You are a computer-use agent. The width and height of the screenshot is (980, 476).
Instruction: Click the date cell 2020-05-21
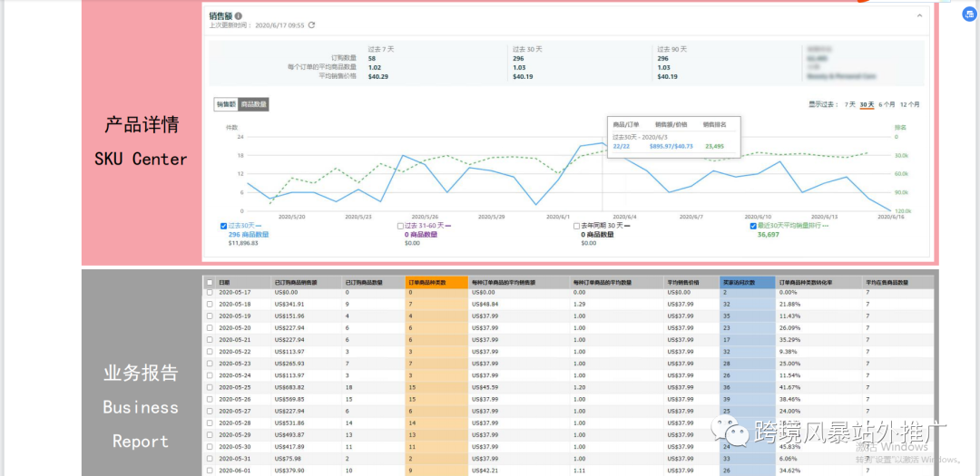point(234,339)
